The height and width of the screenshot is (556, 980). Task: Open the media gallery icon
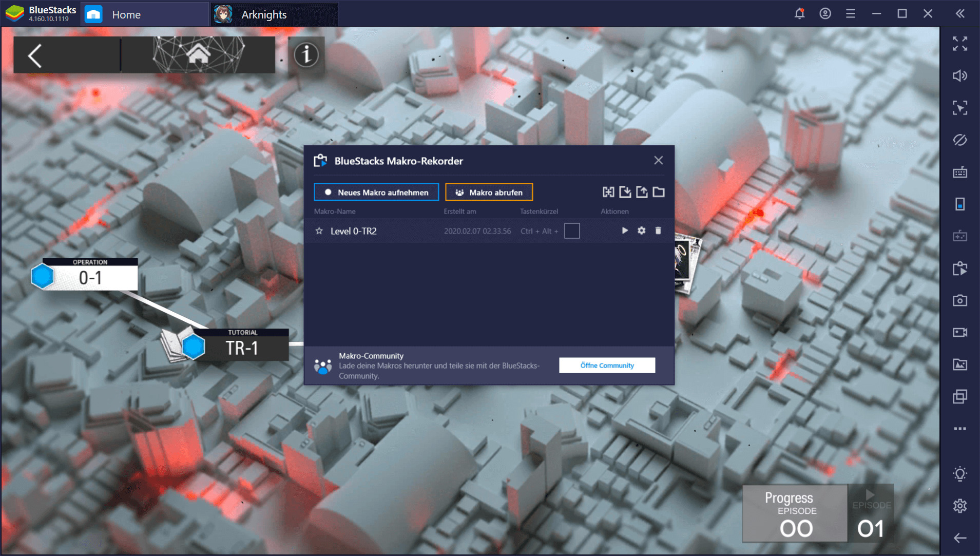960,365
